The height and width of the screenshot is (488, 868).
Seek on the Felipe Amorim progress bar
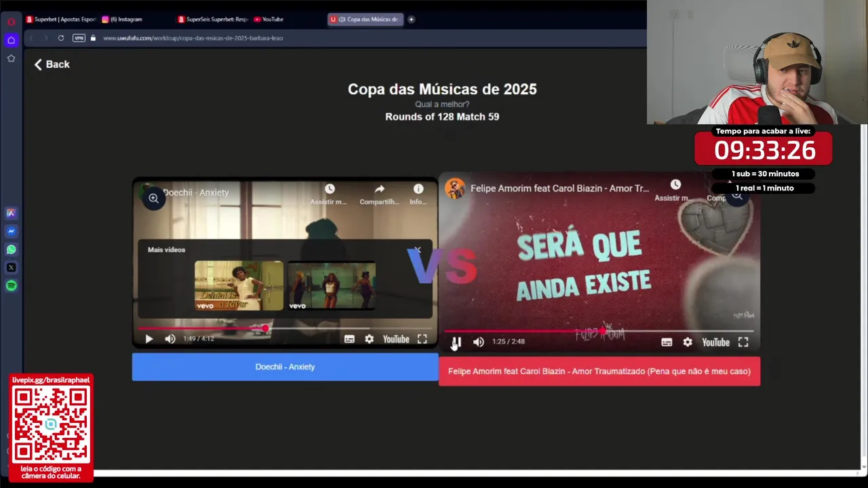(599, 331)
